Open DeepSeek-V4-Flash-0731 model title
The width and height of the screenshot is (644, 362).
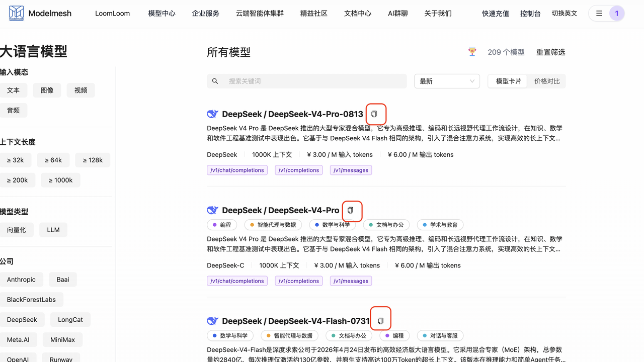(x=296, y=321)
